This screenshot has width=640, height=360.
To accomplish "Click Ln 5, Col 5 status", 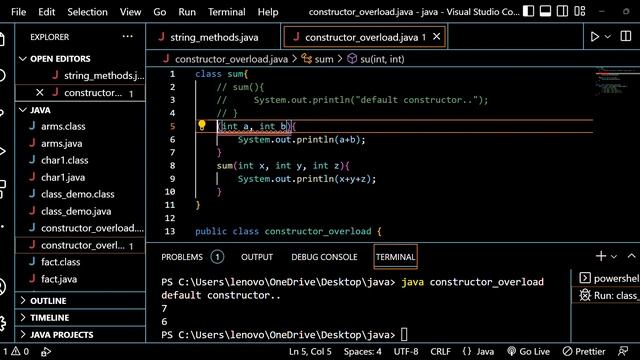I will (310, 351).
